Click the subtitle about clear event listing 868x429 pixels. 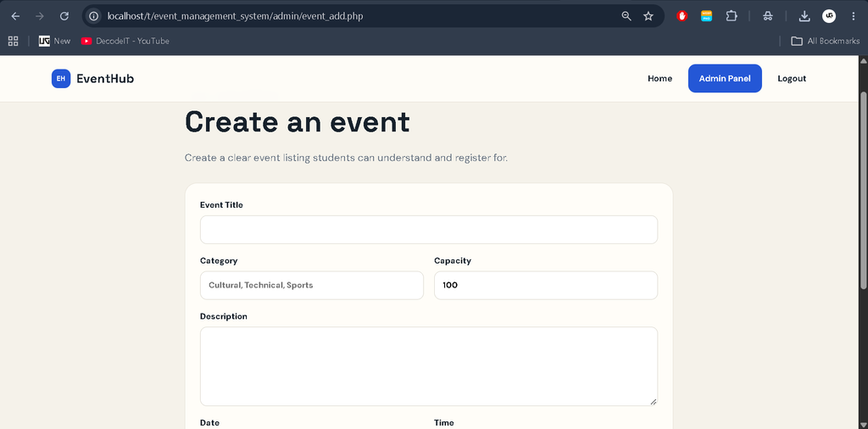[x=346, y=158]
